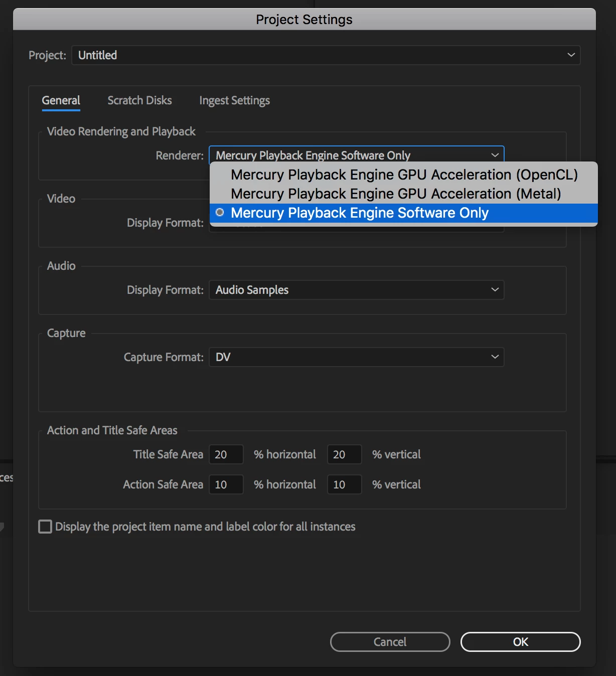Enable display project item name for all instances
The width and height of the screenshot is (616, 676).
[x=45, y=527]
